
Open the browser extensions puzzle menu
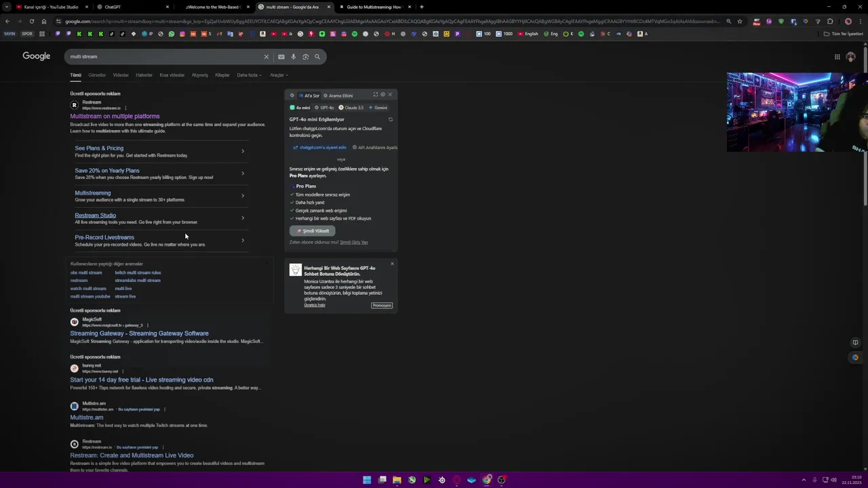pyautogui.click(x=829, y=21)
